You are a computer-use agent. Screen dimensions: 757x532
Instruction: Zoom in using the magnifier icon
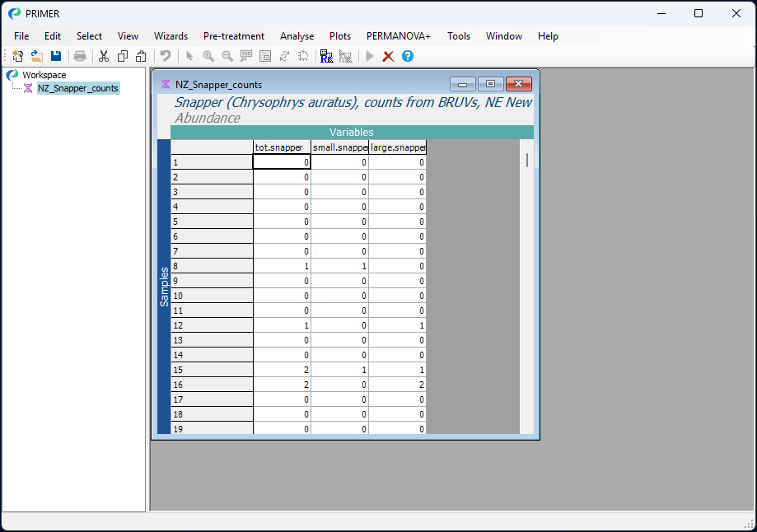pyautogui.click(x=208, y=56)
